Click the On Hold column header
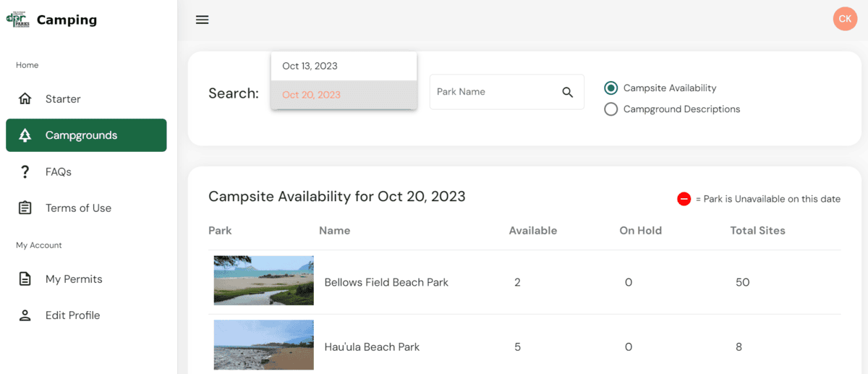 coord(641,231)
